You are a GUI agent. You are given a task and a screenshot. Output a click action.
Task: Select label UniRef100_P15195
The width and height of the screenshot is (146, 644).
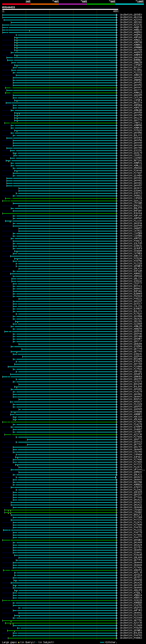(x=131, y=555)
